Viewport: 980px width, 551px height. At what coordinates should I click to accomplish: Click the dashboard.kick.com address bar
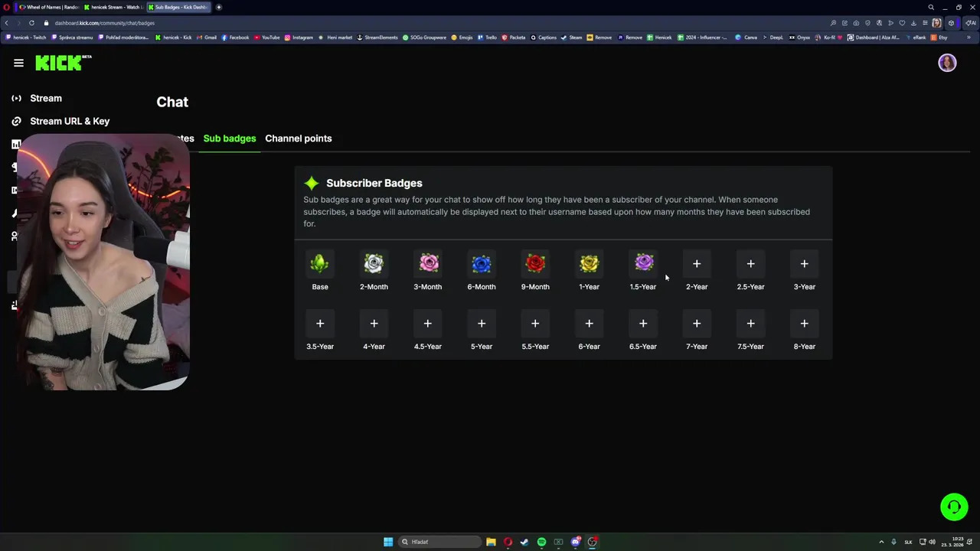(x=104, y=23)
